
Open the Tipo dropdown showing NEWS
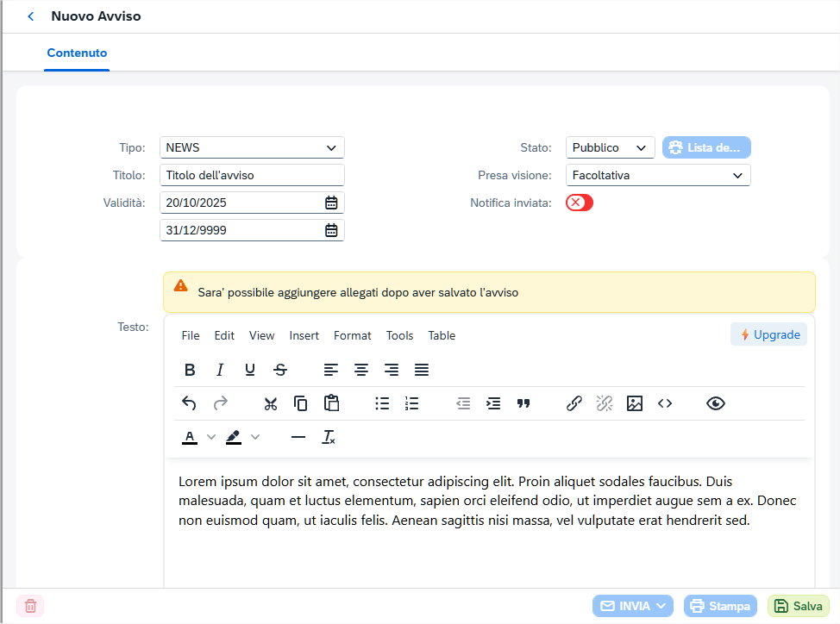point(252,147)
